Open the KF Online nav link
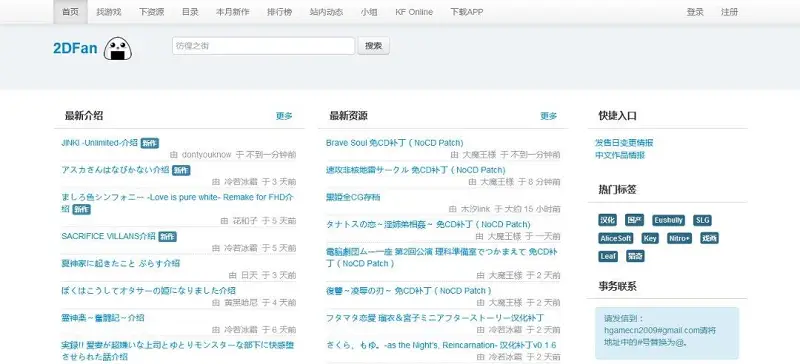The width and height of the screenshot is (800, 364). click(x=414, y=12)
